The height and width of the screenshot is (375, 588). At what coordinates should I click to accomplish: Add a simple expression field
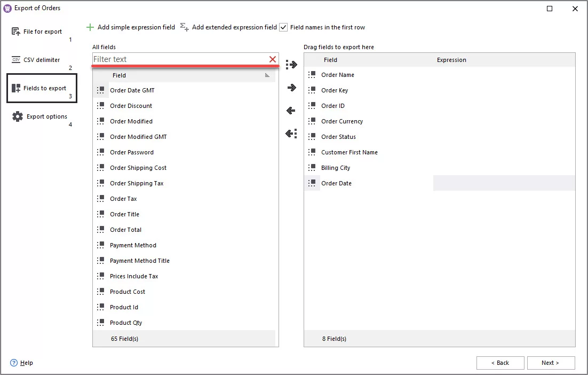(130, 27)
